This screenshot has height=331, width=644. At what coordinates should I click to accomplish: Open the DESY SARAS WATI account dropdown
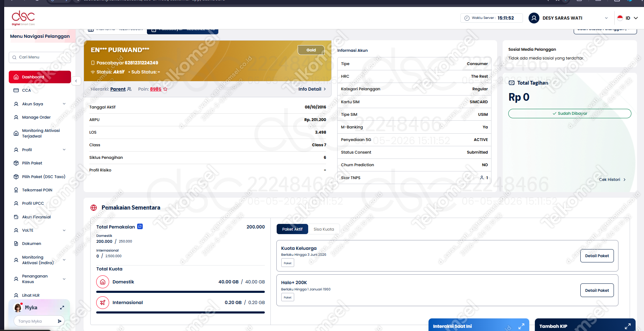(x=606, y=18)
